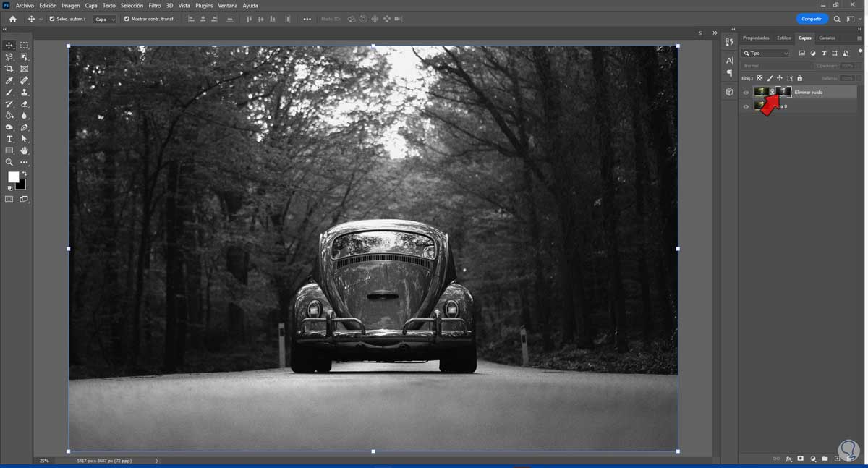Open the status bar info arrow
The height and width of the screenshot is (468, 868).
[x=157, y=460]
